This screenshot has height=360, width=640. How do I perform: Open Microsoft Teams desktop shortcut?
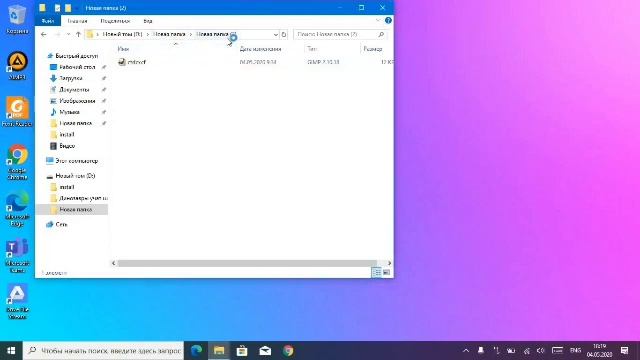(x=18, y=255)
